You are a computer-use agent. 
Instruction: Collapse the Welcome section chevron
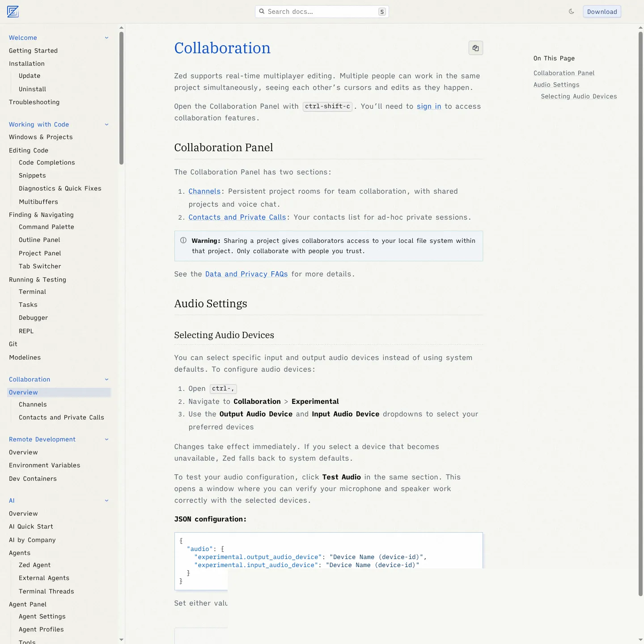click(x=106, y=38)
